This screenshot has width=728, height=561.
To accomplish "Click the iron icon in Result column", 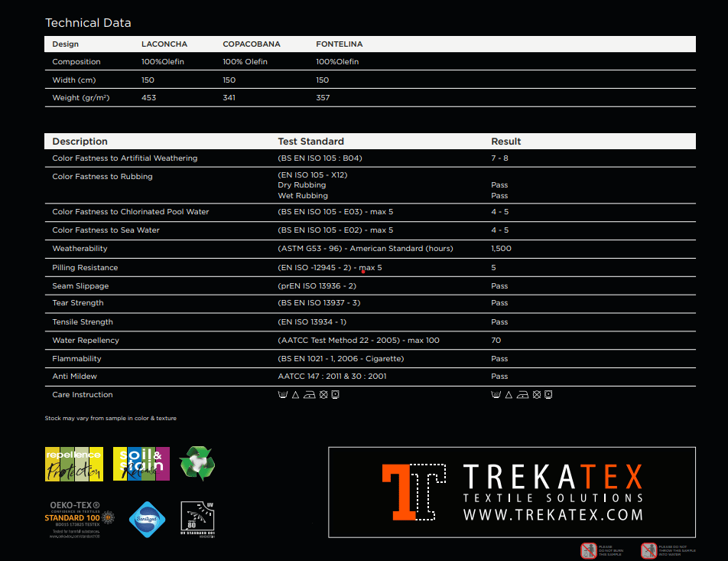I will pos(522,395).
